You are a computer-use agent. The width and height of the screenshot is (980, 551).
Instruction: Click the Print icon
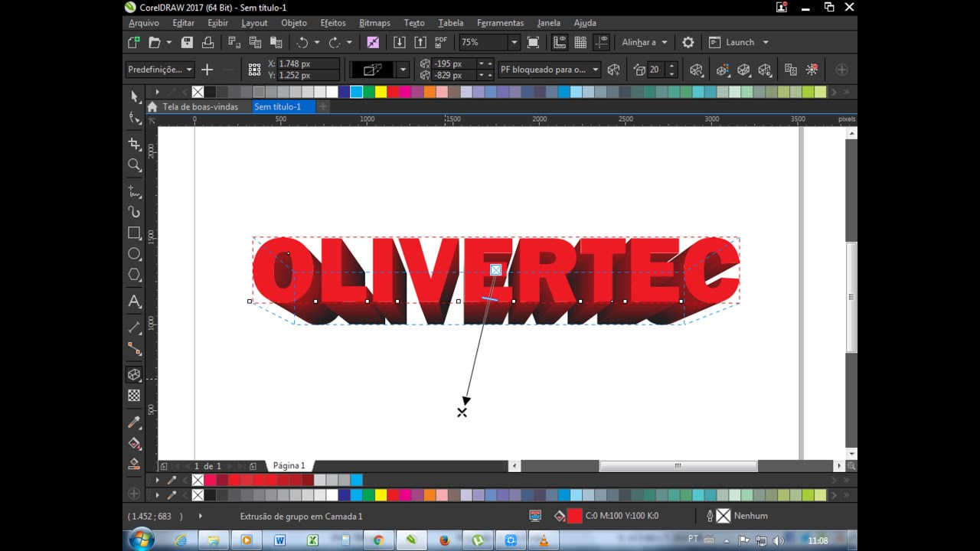[207, 43]
